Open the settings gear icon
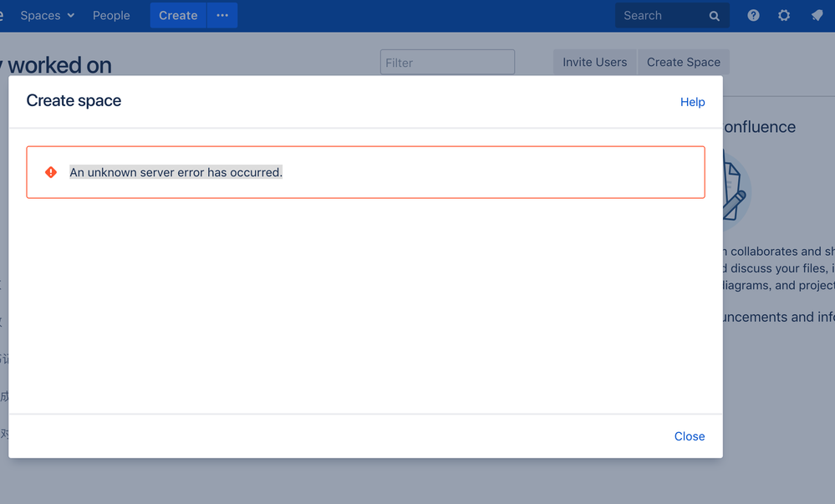The width and height of the screenshot is (835, 504). pyautogui.click(x=784, y=15)
